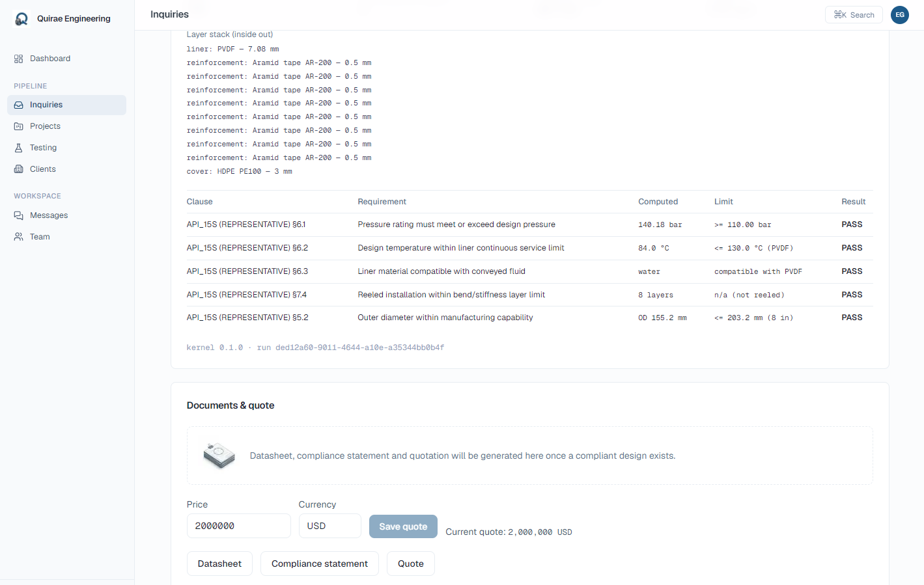The image size is (924, 585).
Task: Open Messages in workspace
Action: (x=67, y=215)
